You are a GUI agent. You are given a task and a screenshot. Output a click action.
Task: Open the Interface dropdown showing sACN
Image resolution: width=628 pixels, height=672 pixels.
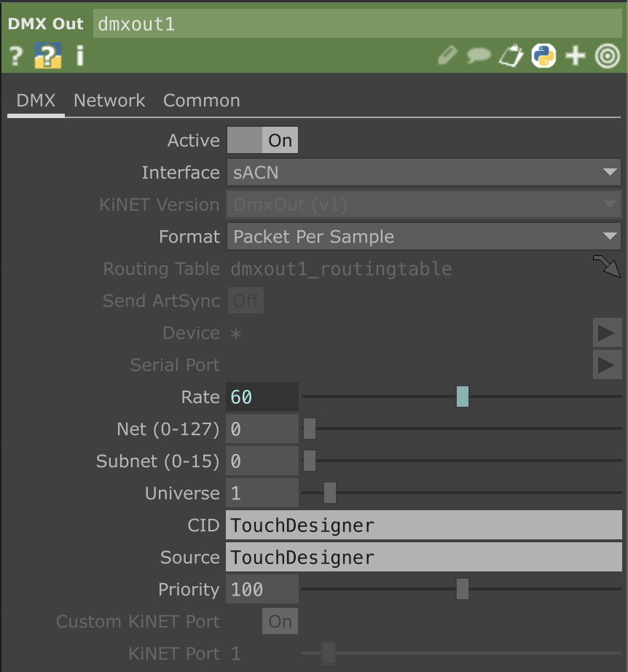(x=423, y=173)
